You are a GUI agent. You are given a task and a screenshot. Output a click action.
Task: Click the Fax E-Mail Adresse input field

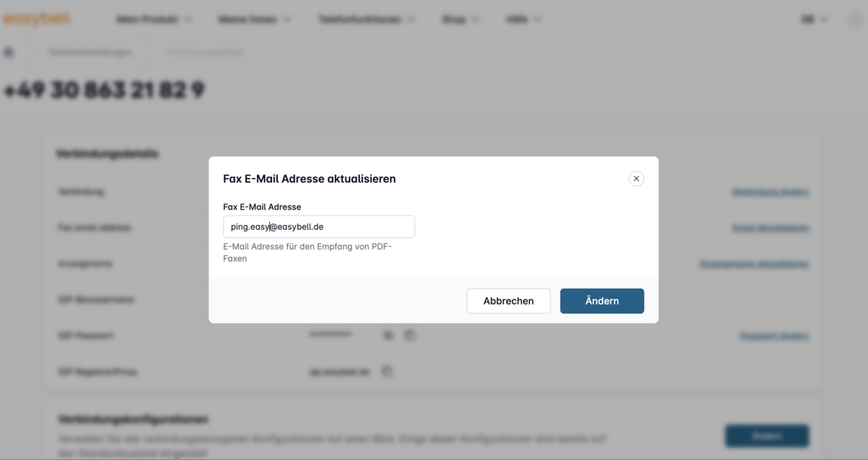318,226
